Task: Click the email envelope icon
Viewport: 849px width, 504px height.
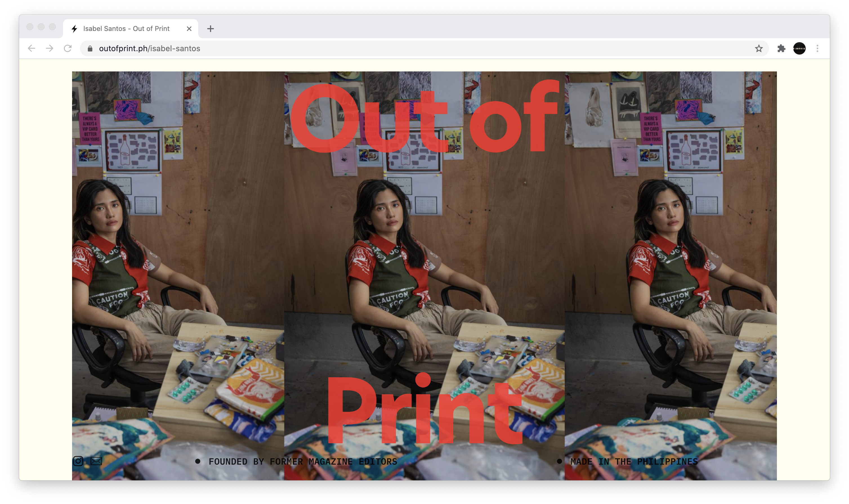Action: click(x=96, y=461)
